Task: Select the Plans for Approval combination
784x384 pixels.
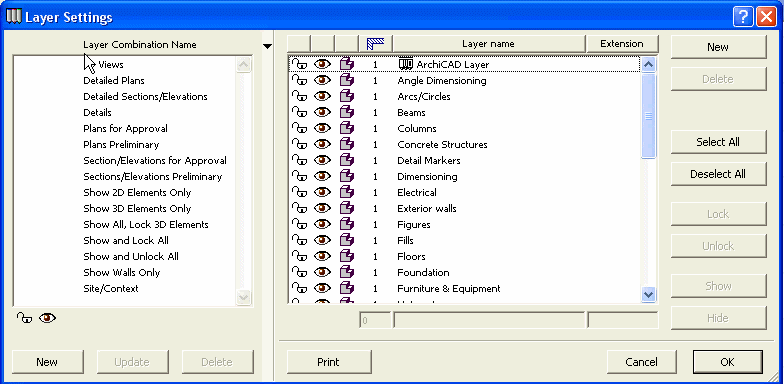Action: (x=126, y=128)
